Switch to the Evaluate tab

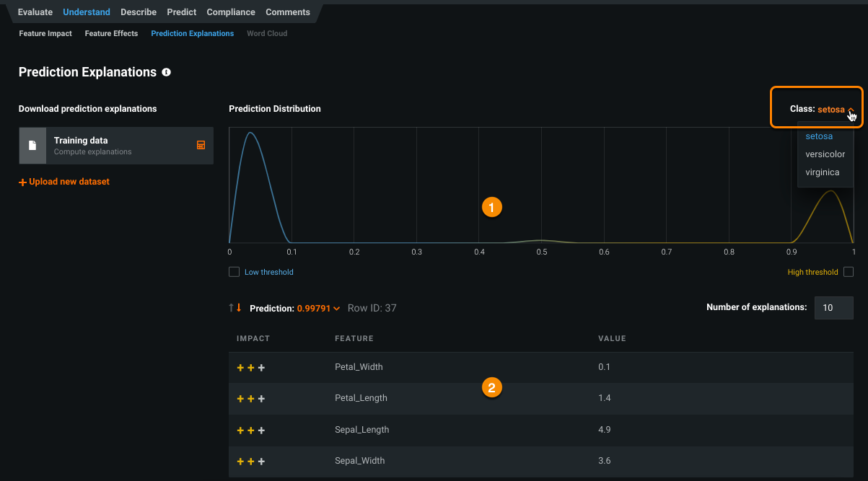pos(35,12)
